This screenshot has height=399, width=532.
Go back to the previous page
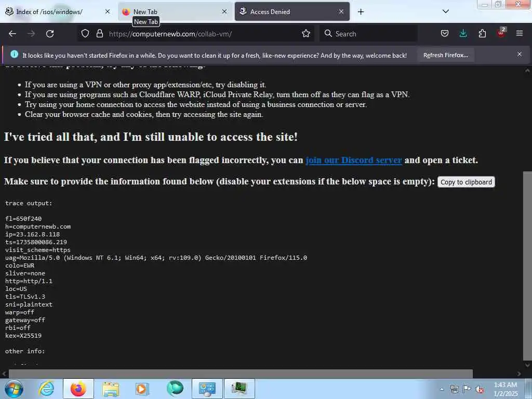[x=12, y=34]
